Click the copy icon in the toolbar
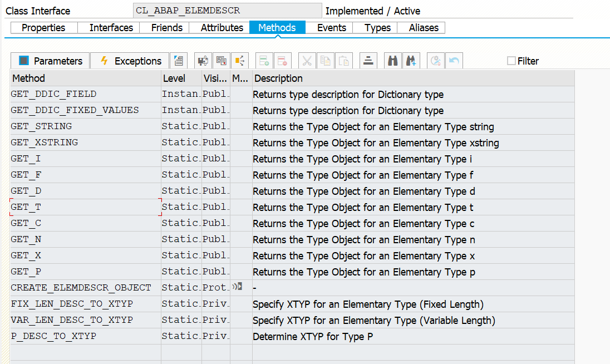Image resolution: width=610 pixels, height=364 pixels. (326, 61)
